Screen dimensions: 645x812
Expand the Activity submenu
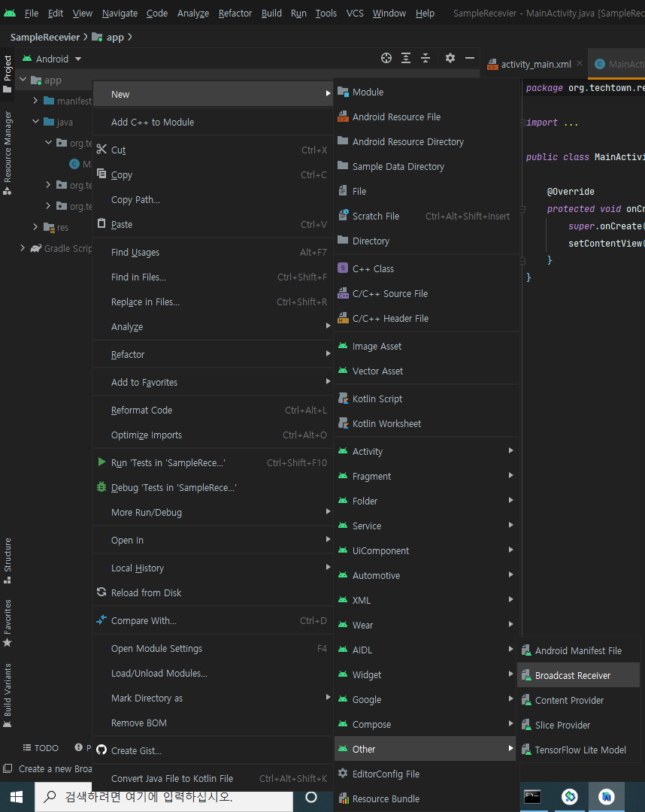[x=425, y=451]
